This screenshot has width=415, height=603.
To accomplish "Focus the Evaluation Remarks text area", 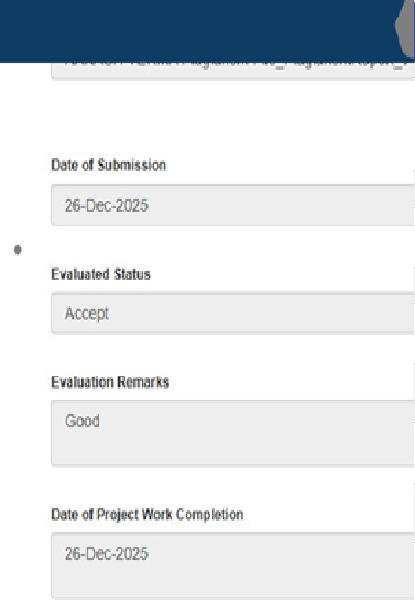I will pyautogui.click(x=233, y=433).
